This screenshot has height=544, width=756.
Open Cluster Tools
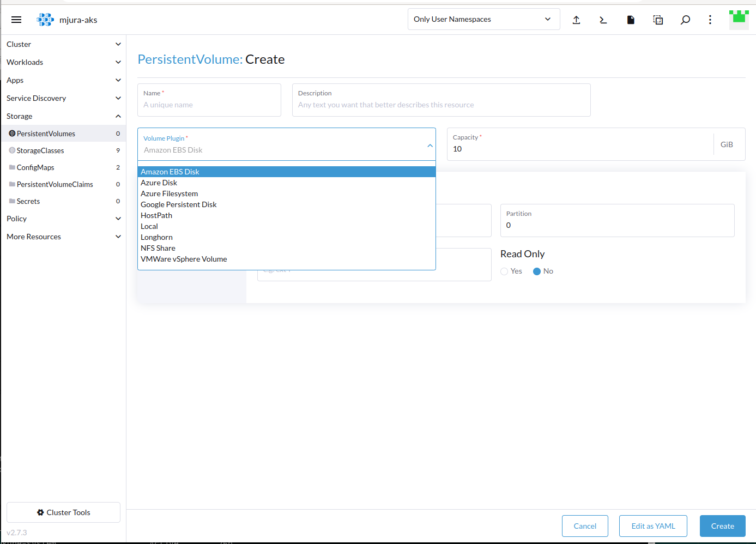point(63,512)
